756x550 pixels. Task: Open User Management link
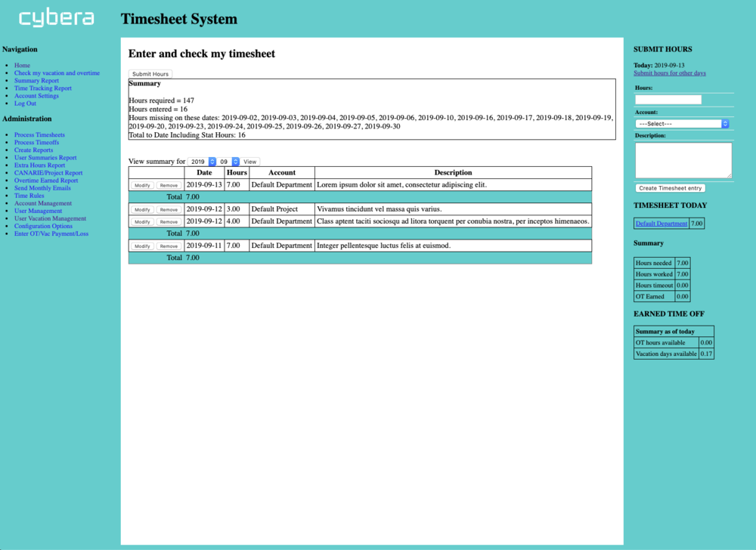point(38,211)
